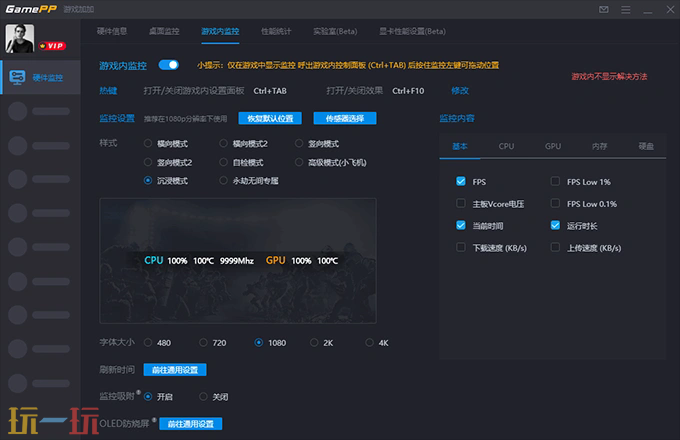Image resolution: width=680 pixels, height=440 pixels.
Task: Set font size to 480
Action: [148, 342]
